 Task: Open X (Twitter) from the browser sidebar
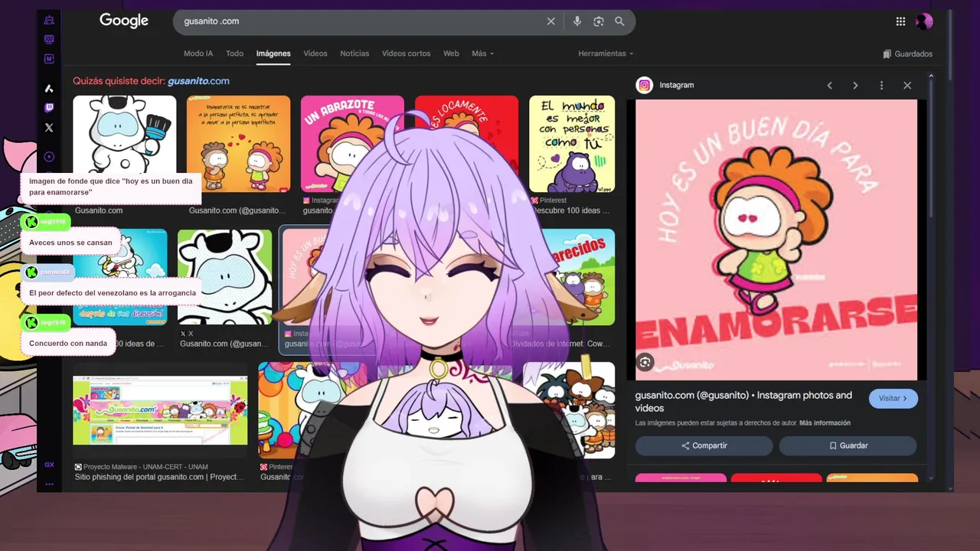(x=49, y=128)
